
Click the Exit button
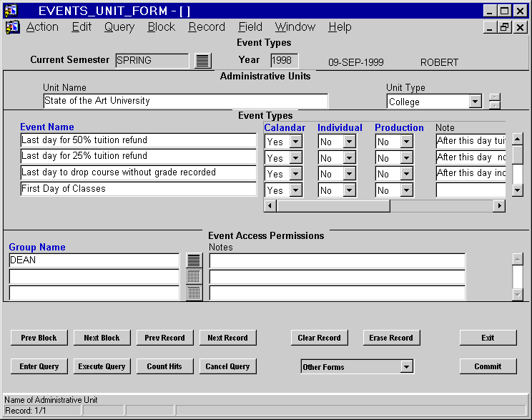(x=488, y=338)
